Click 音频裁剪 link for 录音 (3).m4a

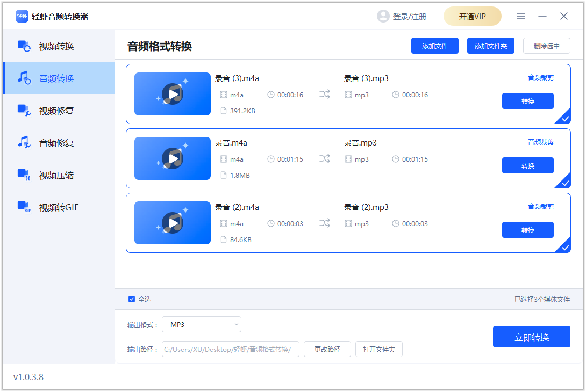pyautogui.click(x=540, y=78)
